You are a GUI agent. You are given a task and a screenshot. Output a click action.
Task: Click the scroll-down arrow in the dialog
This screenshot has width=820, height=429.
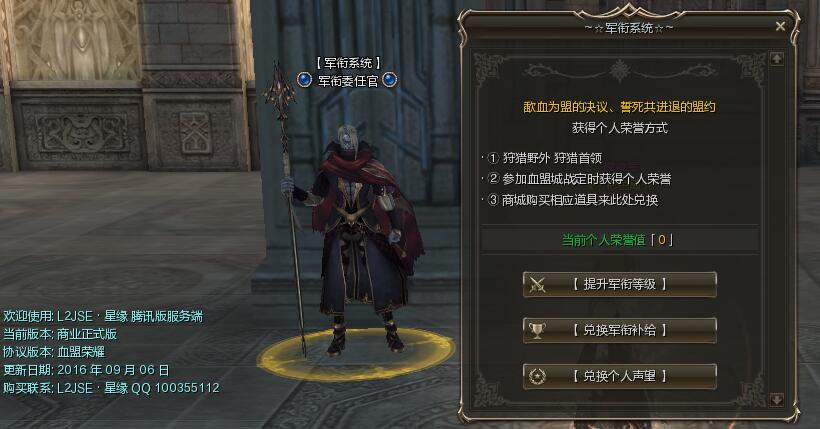pos(777,400)
